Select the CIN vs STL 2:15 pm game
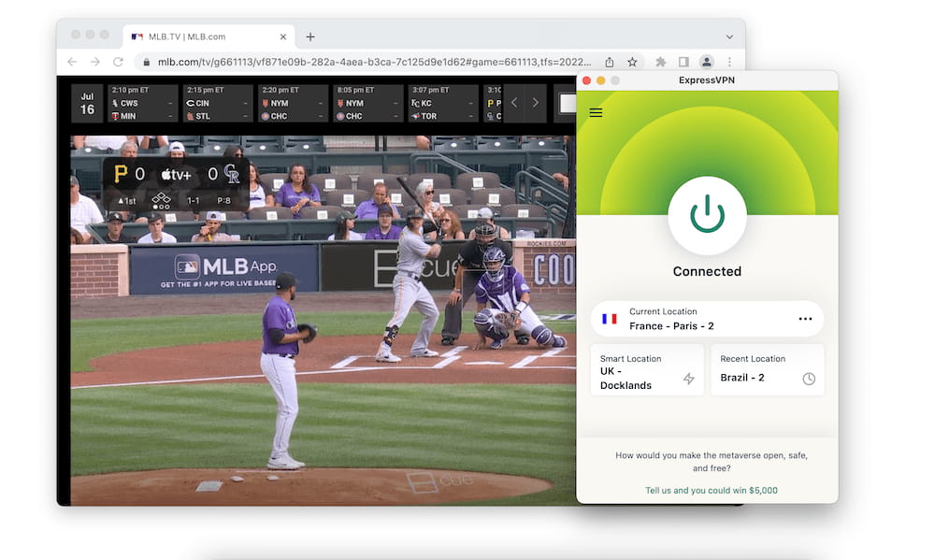 coord(218,103)
